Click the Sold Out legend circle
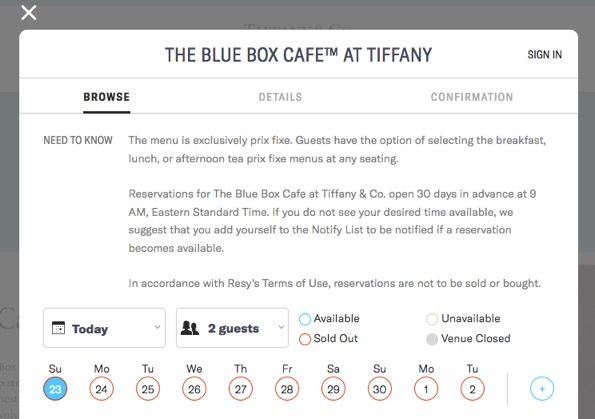 305,339
